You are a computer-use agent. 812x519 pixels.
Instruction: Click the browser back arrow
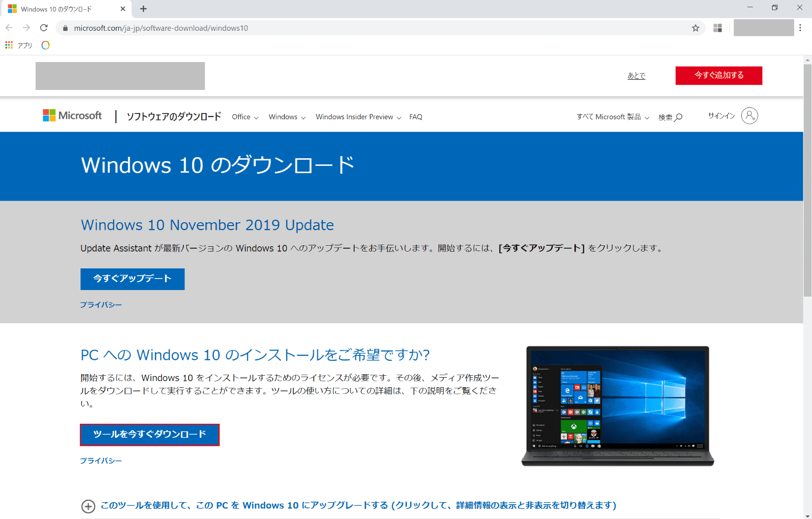click(x=9, y=28)
